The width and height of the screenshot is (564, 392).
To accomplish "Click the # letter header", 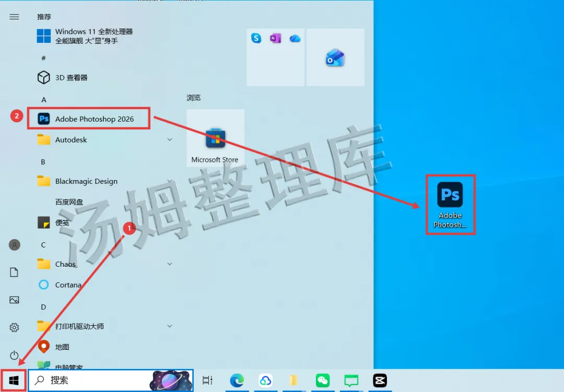I will pos(43,58).
